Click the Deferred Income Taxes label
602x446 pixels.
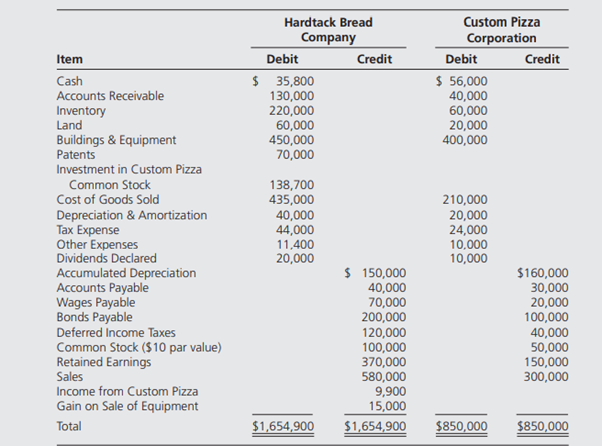(116, 332)
